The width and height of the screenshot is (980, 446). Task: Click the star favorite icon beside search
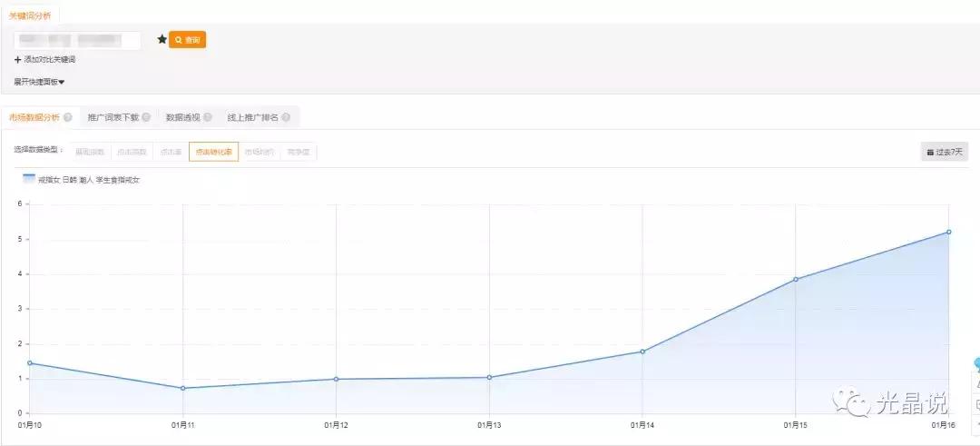(x=162, y=40)
